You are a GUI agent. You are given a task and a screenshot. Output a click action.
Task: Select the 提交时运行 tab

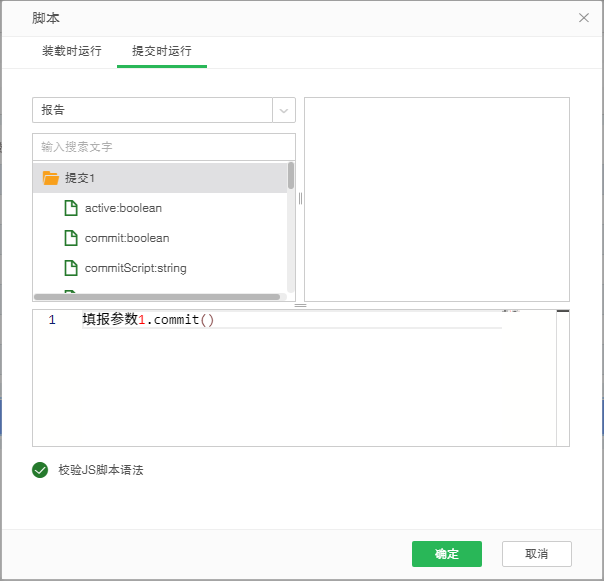point(162,51)
